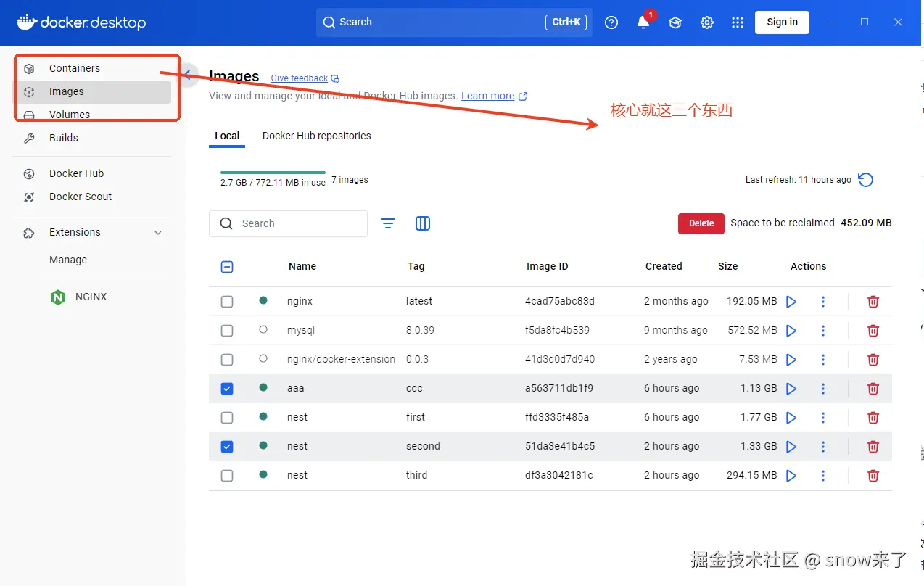Run the nest third image
924x586 pixels.
tap(791, 475)
